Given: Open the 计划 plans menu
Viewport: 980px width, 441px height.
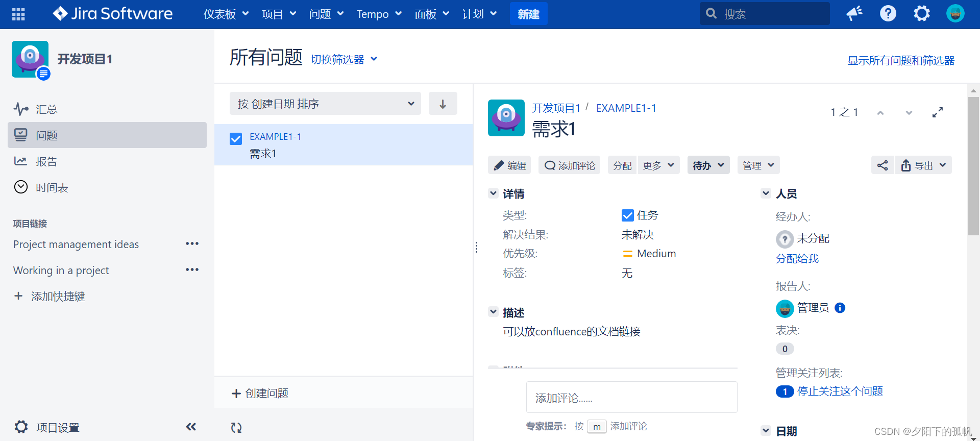Looking at the screenshot, I should click(479, 14).
